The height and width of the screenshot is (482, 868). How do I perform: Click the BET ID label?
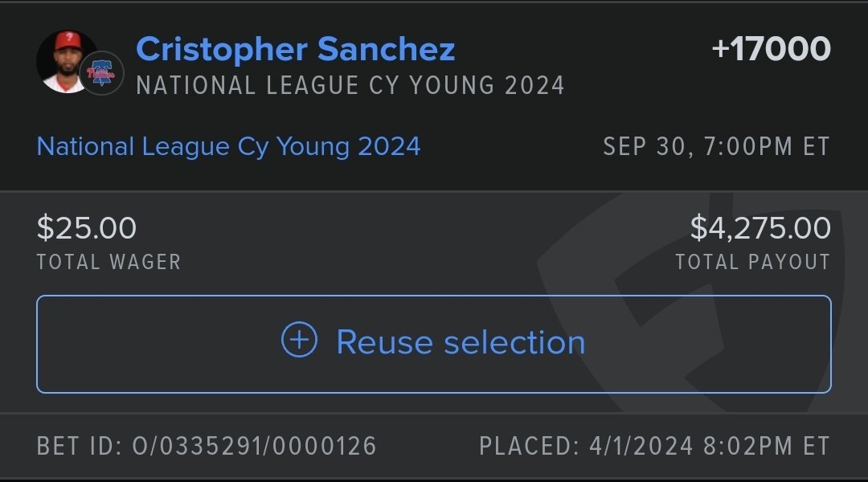78,446
